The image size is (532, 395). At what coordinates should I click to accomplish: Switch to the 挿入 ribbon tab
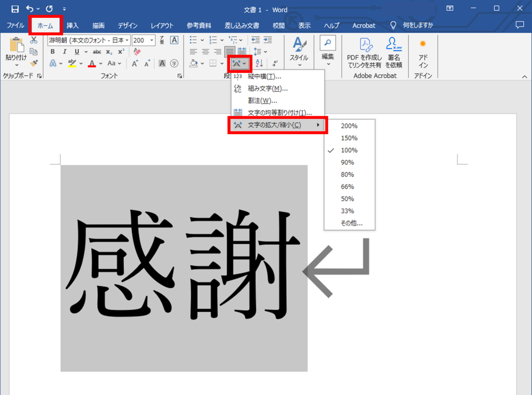click(72, 25)
